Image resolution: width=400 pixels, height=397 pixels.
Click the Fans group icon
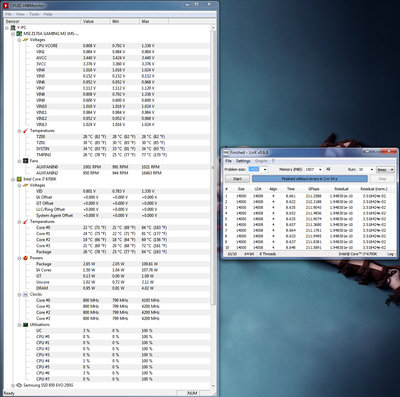coord(25,161)
